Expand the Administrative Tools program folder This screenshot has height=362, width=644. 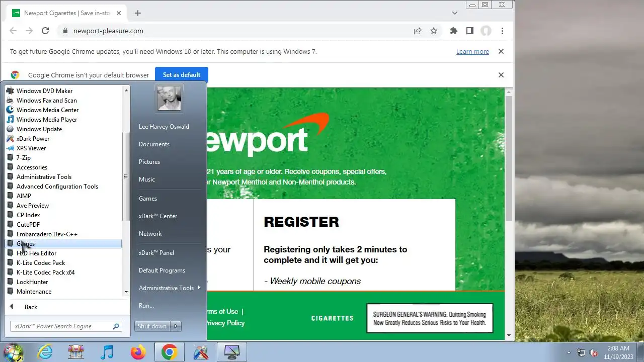click(63, 177)
